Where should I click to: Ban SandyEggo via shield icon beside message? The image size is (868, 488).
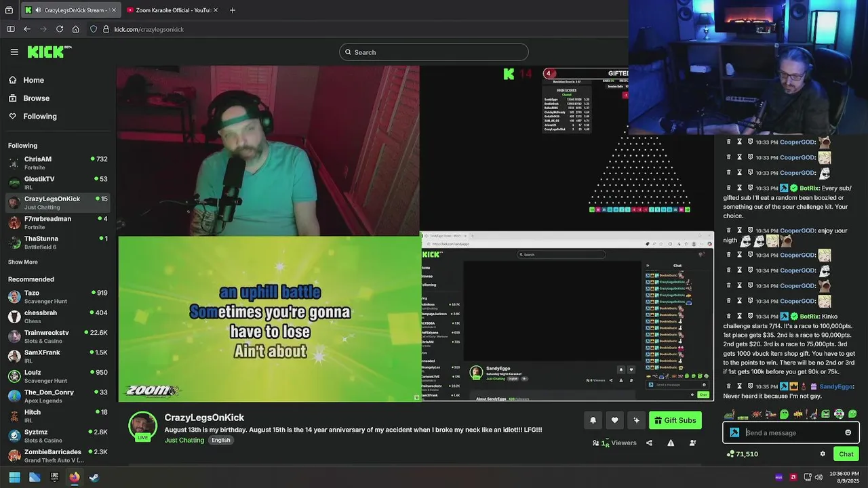[751, 386]
